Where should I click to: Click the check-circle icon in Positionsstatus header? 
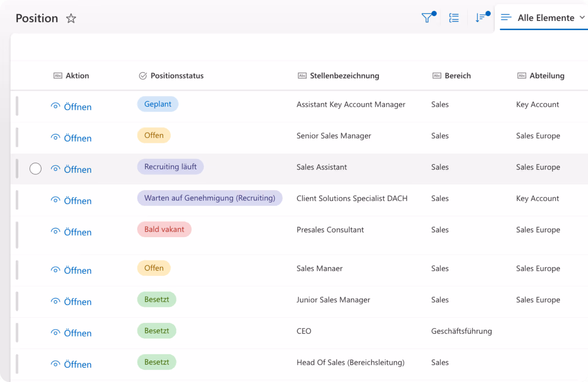(x=143, y=76)
